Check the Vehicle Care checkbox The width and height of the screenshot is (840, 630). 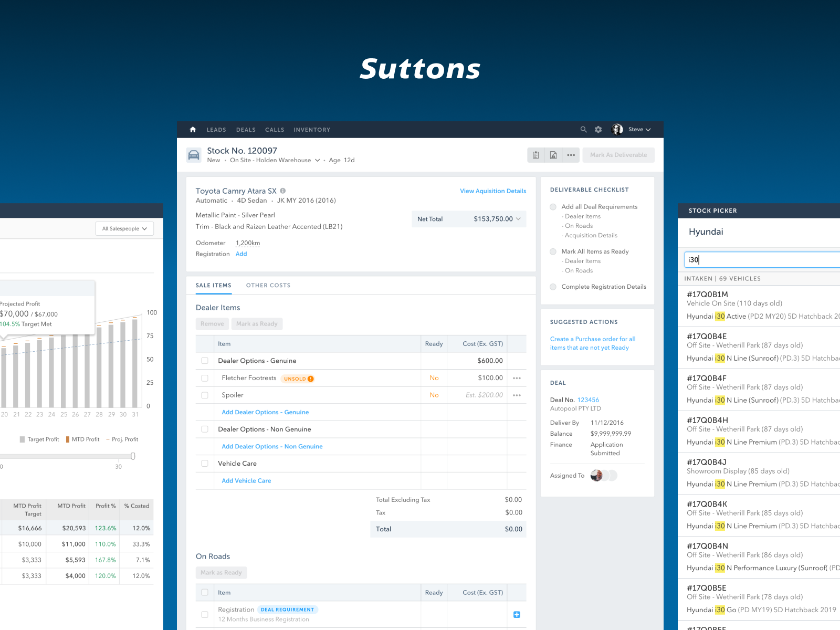point(205,464)
